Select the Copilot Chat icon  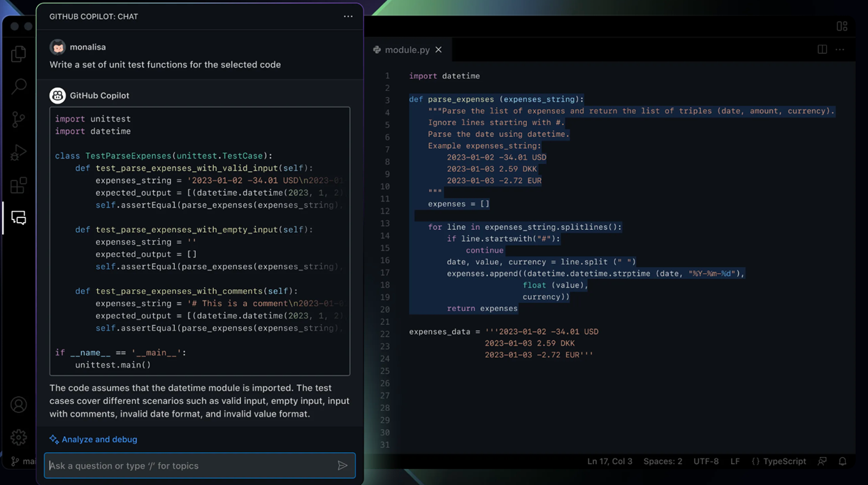click(18, 217)
